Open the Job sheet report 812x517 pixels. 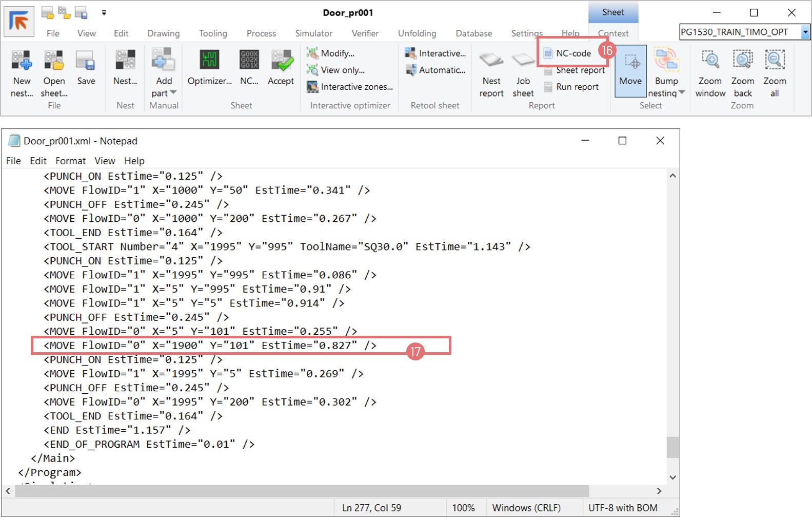coord(523,61)
